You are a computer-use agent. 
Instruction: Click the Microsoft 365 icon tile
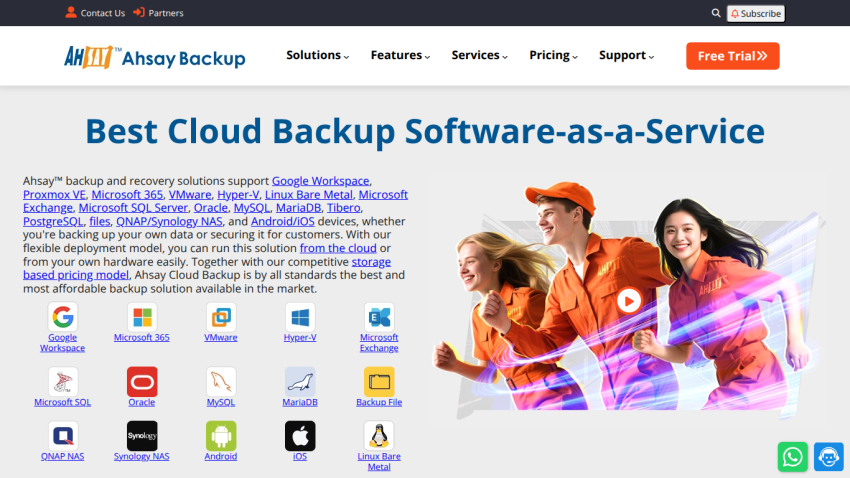pos(142,317)
